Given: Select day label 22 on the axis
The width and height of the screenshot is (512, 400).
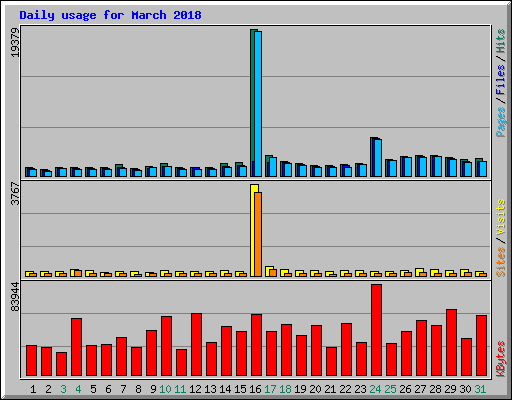Looking at the screenshot, I should (x=345, y=389).
